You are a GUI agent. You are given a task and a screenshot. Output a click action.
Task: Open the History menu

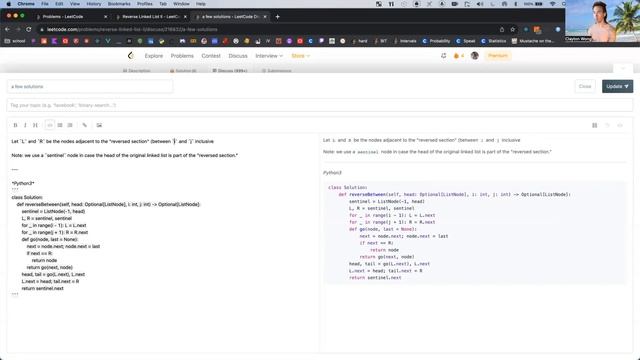tap(93, 4)
